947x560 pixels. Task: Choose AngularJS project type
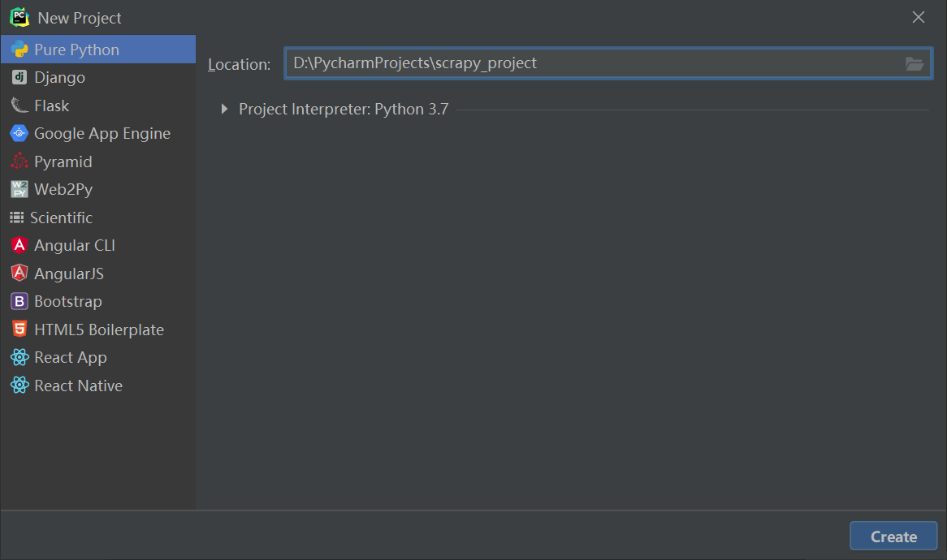pos(68,274)
